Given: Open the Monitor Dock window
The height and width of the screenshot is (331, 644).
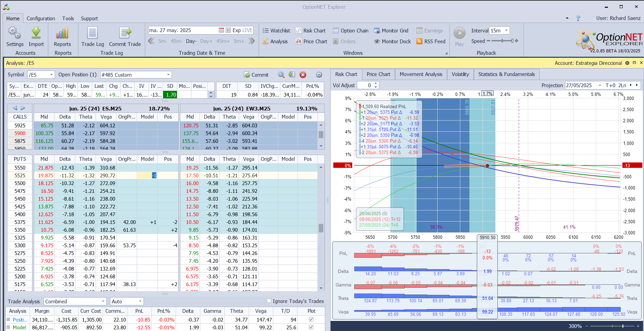Looking at the screenshot, I should pyautogui.click(x=392, y=41).
